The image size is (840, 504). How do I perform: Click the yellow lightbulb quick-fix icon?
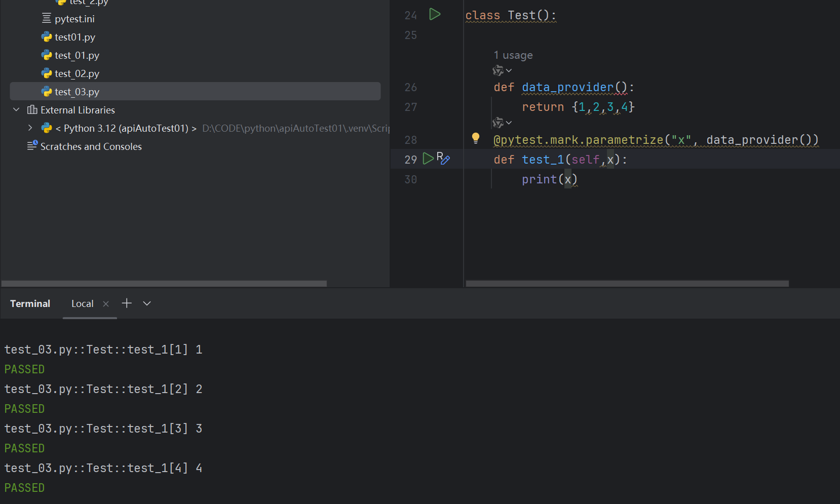click(x=476, y=138)
